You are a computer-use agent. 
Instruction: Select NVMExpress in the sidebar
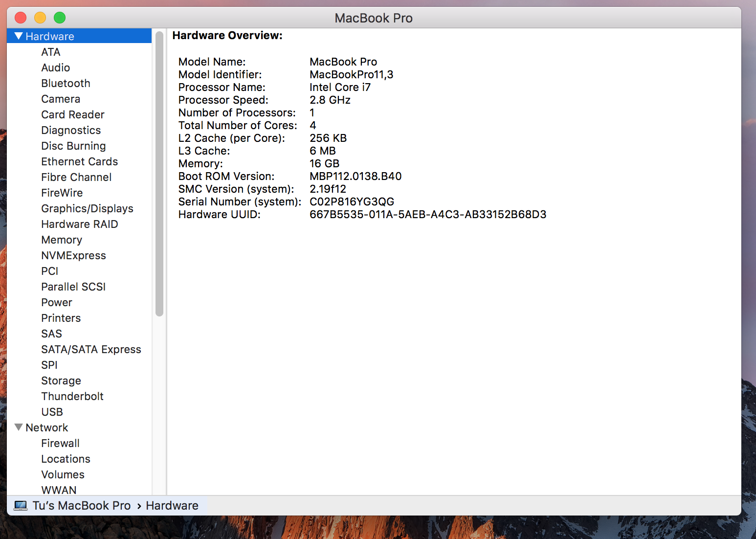(x=73, y=255)
